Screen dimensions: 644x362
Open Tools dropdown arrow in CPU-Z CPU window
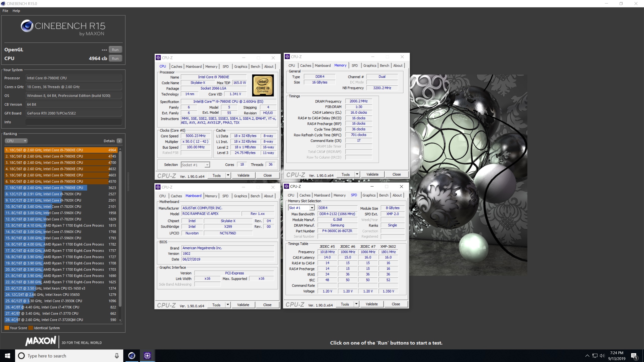(x=228, y=175)
